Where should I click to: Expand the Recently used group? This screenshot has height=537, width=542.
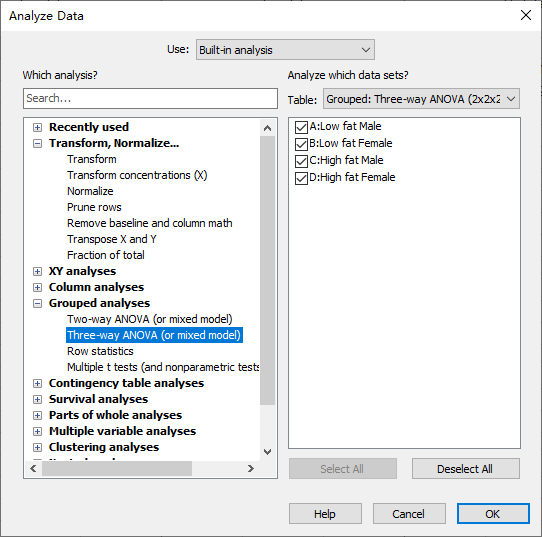pos(37,128)
